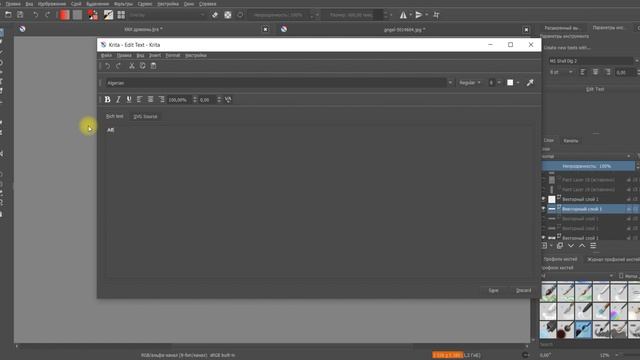
Task: Redo in the Edit Text dialog toolbar
Action: pyautogui.click(x=118, y=66)
